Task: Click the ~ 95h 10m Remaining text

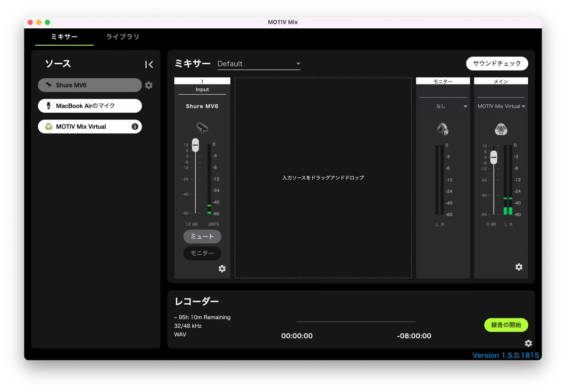Action: [x=202, y=317]
